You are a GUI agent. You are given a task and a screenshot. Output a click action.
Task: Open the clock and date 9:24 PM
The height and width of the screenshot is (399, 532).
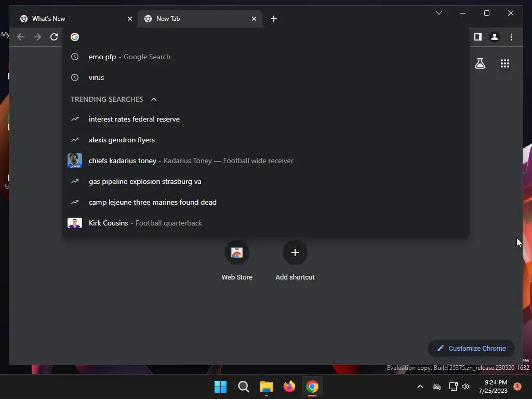(x=493, y=387)
